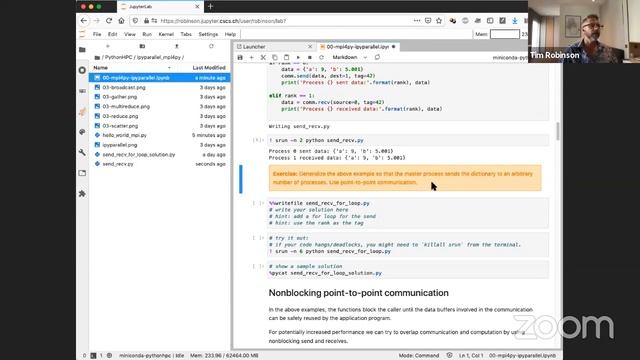640x360 pixels.
Task: Select file 03-multireduce.png
Action: click(160, 107)
